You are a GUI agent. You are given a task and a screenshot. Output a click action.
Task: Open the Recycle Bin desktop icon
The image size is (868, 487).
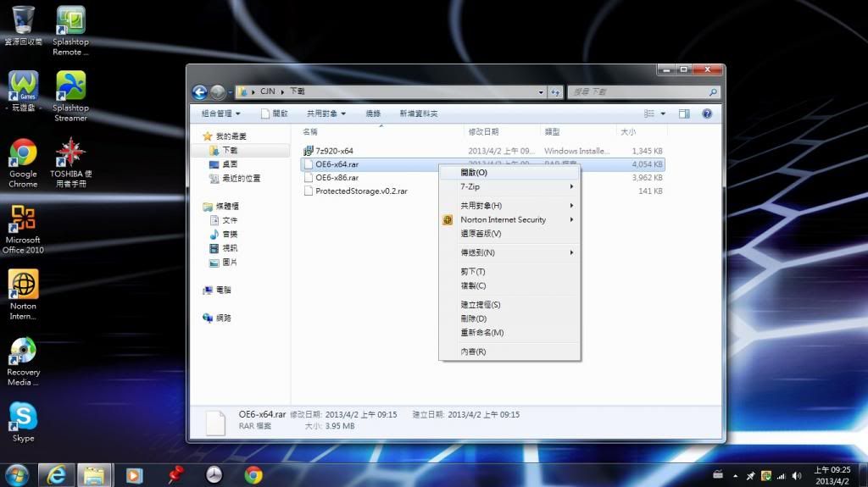pos(23,25)
